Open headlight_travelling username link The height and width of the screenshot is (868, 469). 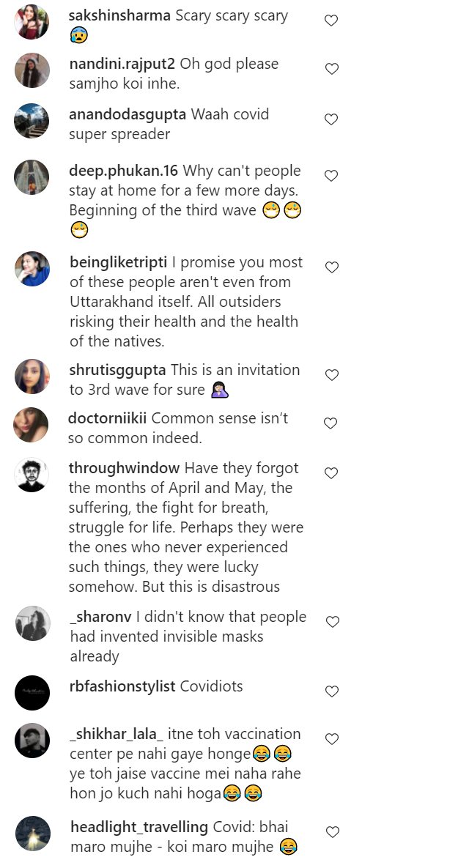(139, 827)
